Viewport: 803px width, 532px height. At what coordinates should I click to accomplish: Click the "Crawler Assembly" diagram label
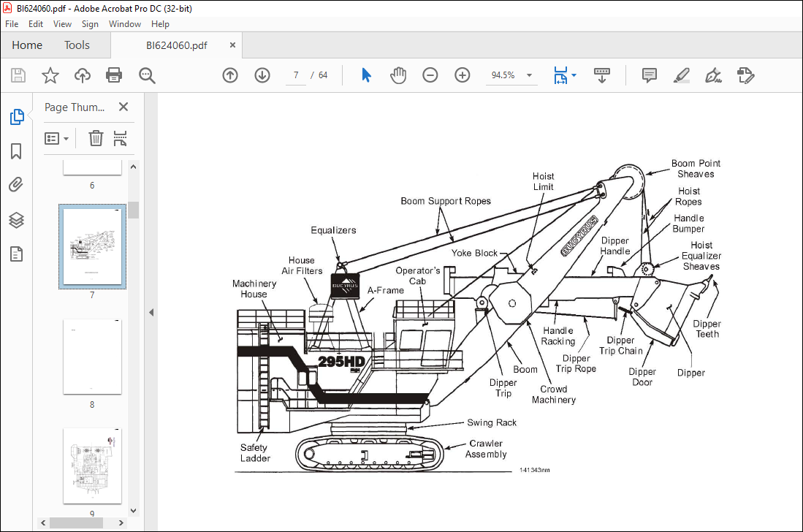[x=486, y=449]
